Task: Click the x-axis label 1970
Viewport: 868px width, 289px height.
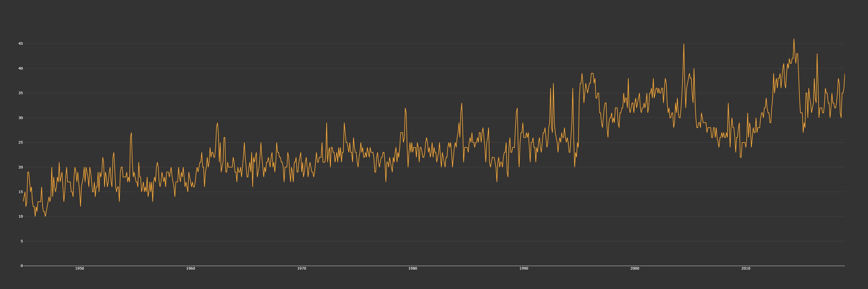Action: point(301,268)
